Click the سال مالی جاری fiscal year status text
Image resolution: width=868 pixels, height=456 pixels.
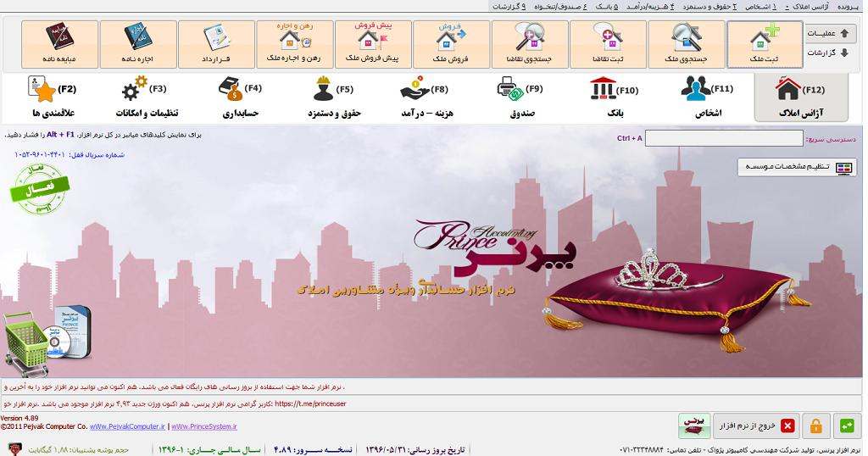click(x=209, y=450)
